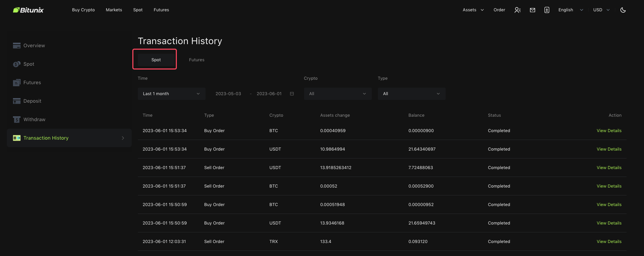
Task: Click start date 2023-05-03 field
Action: pyautogui.click(x=228, y=94)
